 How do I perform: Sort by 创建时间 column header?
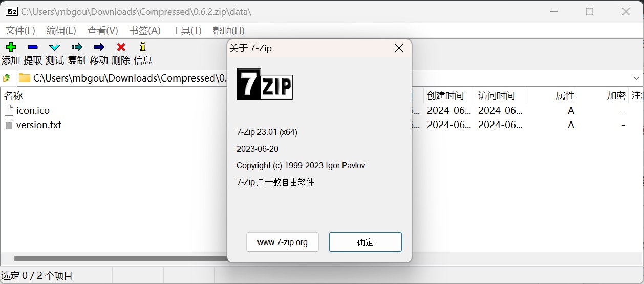coord(445,95)
